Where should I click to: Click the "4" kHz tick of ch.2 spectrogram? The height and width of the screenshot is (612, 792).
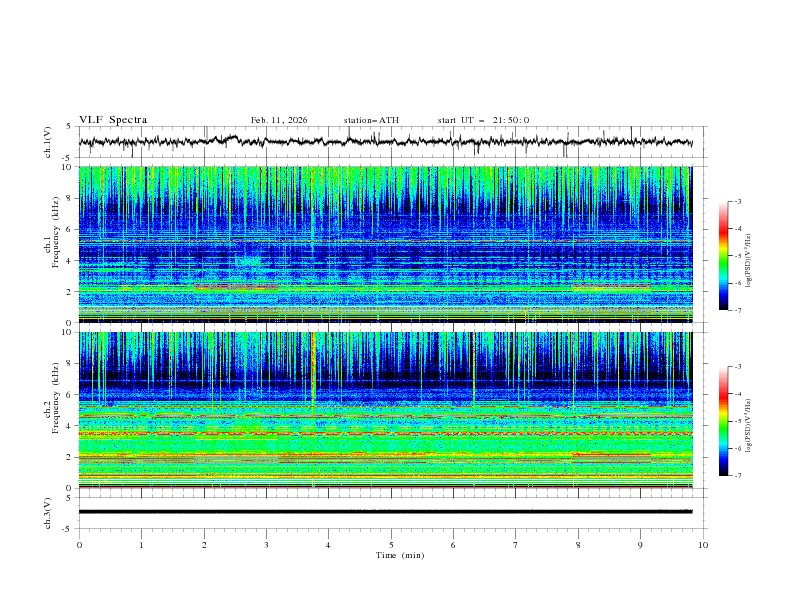(x=71, y=426)
